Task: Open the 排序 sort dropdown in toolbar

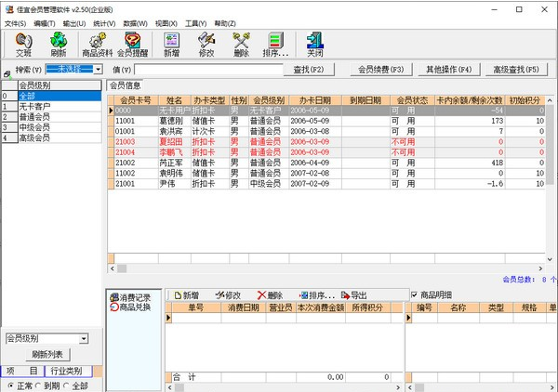Action: point(276,44)
